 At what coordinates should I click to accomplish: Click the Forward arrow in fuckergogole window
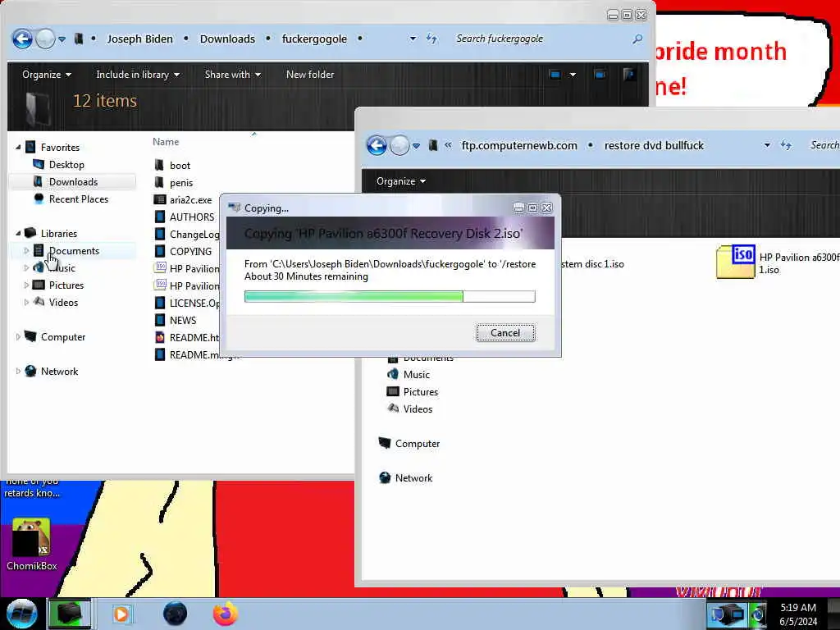click(46, 39)
